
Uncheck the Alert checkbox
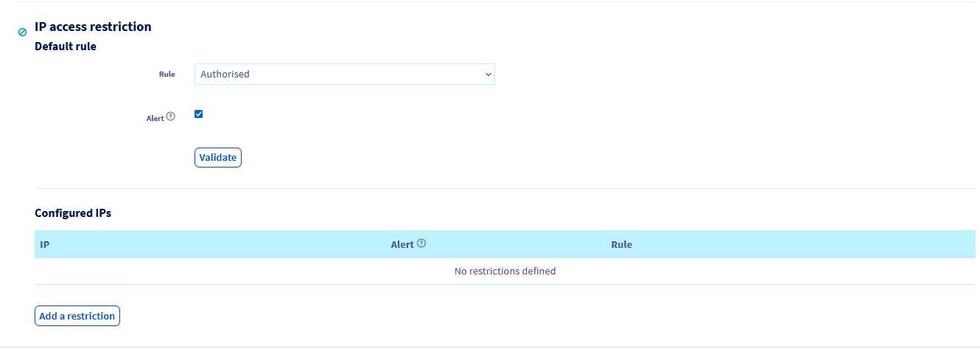point(198,114)
